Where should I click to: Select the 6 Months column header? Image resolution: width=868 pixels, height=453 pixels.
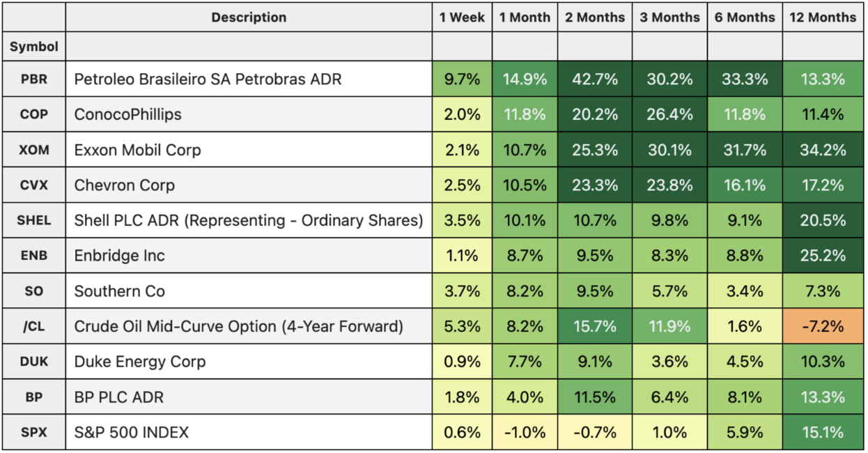[745, 17]
